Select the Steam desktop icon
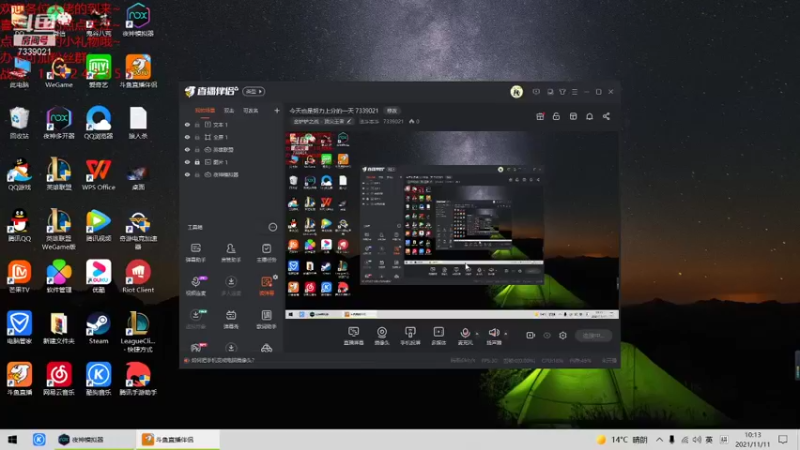 click(x=98, y=328)
